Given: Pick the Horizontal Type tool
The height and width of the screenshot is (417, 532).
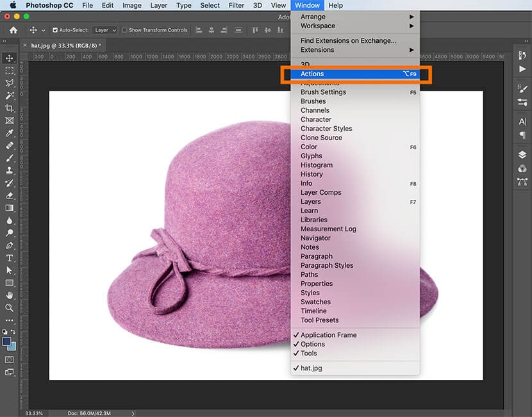Looking at the screenshot, I should (10, 258).
